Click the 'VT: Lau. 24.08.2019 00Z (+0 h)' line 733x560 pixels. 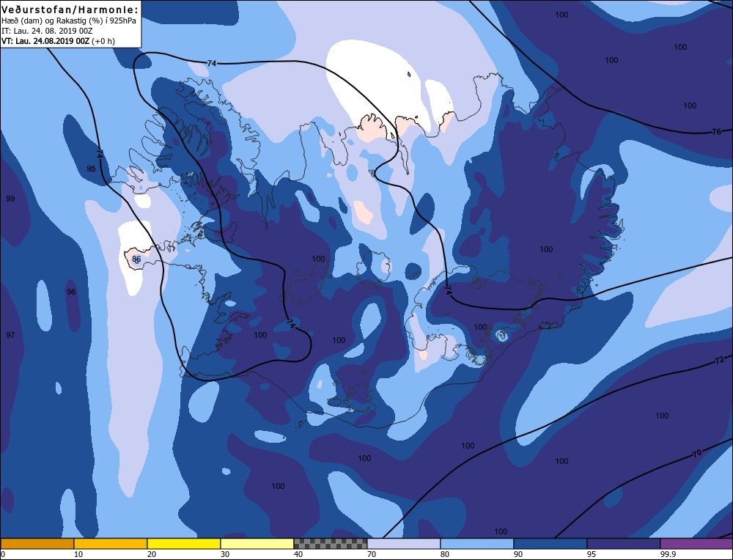[59, 41]
